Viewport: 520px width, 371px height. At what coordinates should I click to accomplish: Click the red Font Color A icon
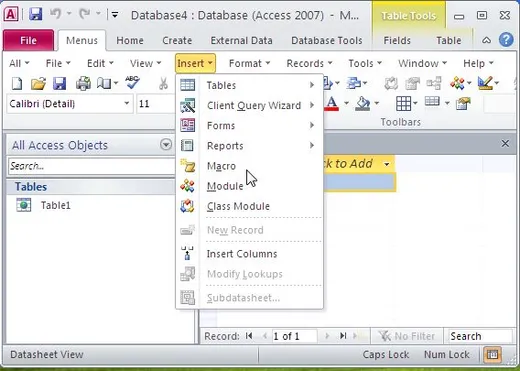(x=332, y=104)
